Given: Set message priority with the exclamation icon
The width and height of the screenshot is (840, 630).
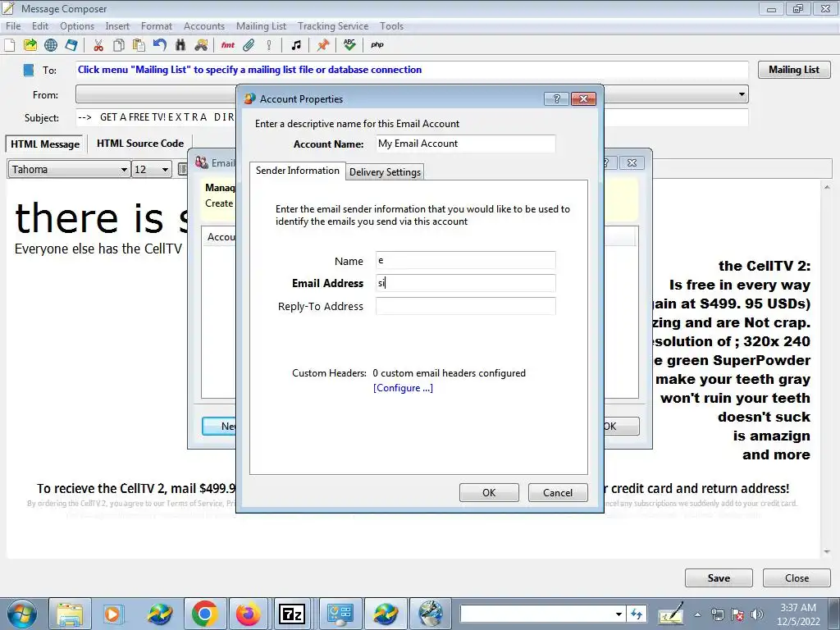Looking at the screenshot, I should [269, 45].
